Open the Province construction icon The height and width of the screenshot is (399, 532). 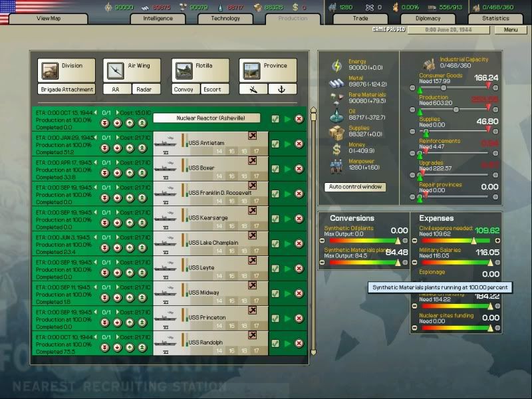coord(251,70)
